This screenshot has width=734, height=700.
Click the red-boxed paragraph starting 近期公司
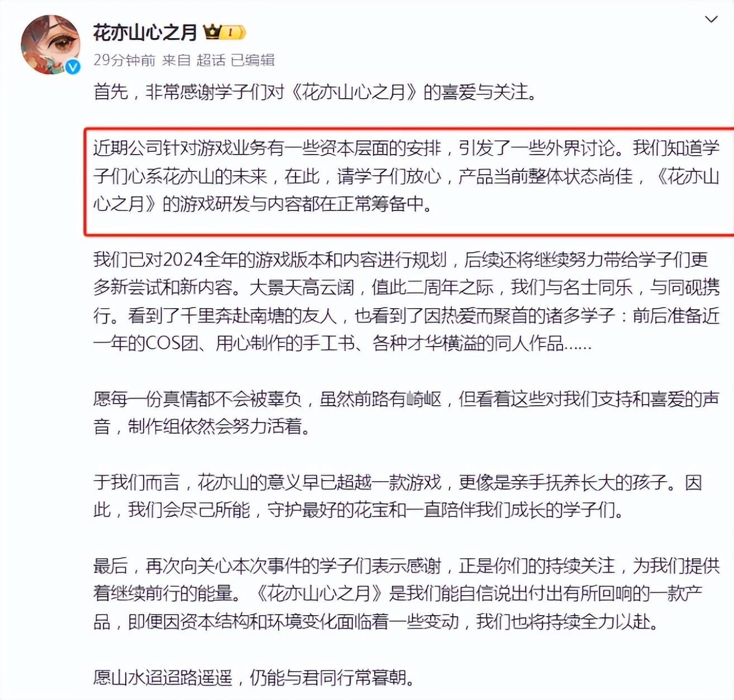tap(406, 176)
